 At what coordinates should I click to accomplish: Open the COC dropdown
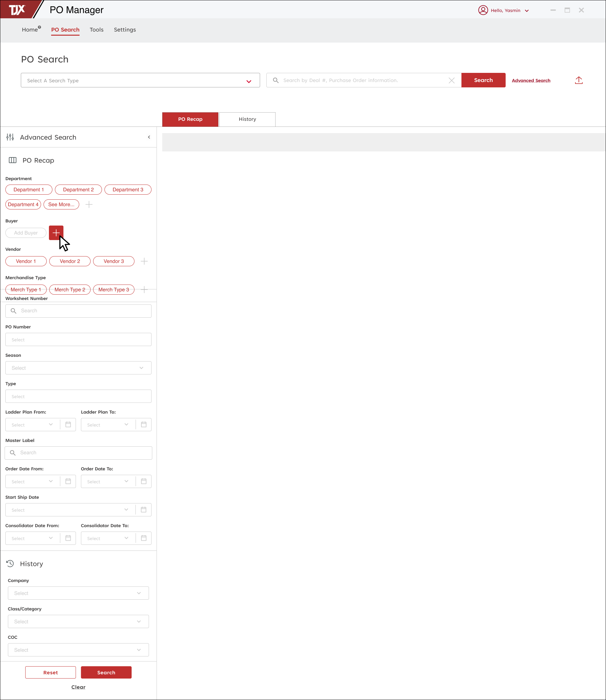coord(79,650)
